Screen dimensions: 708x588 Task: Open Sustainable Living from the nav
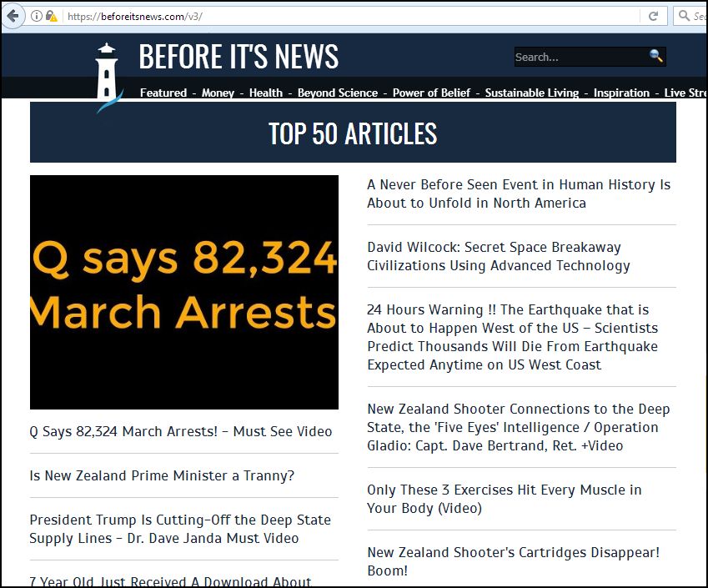(532, 93)
